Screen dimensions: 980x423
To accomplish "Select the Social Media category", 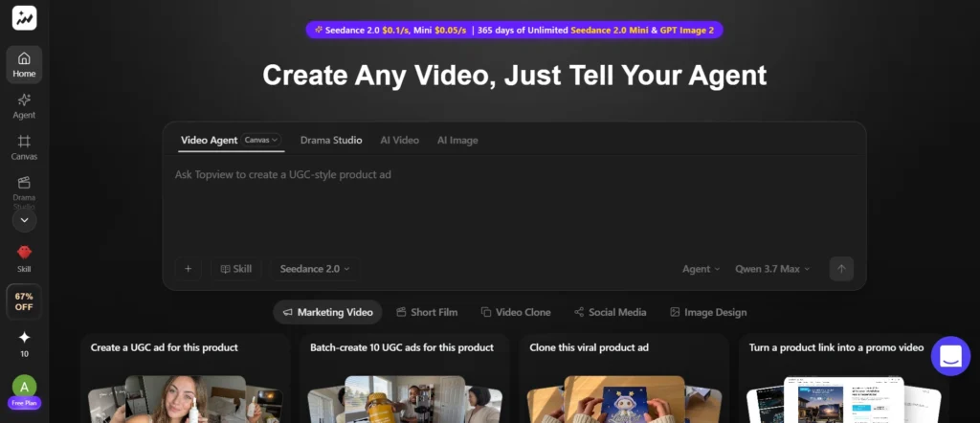I will pos(610,312).
